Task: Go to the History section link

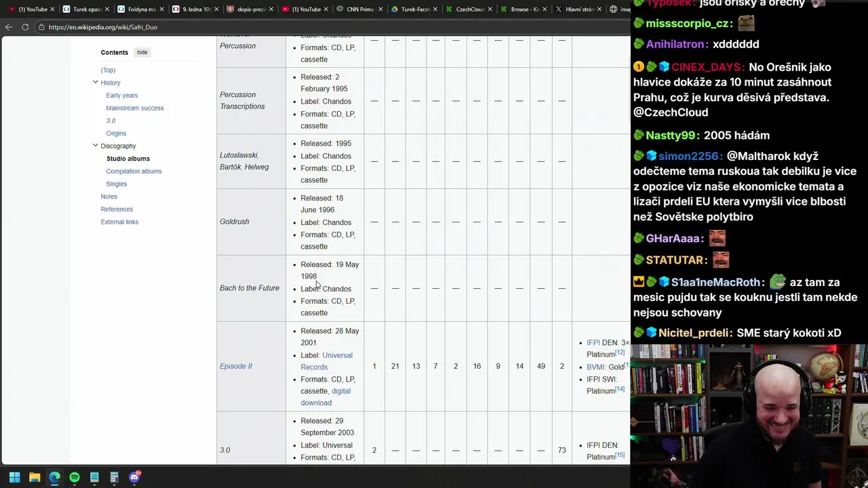Action: pyautogui.click(x=111, y=83)
